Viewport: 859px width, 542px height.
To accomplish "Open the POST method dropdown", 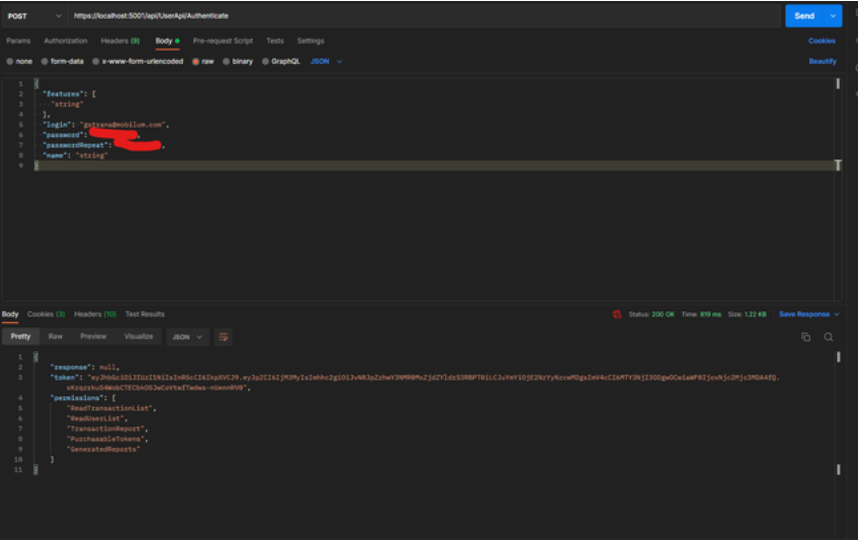I will tap(34, 16).
